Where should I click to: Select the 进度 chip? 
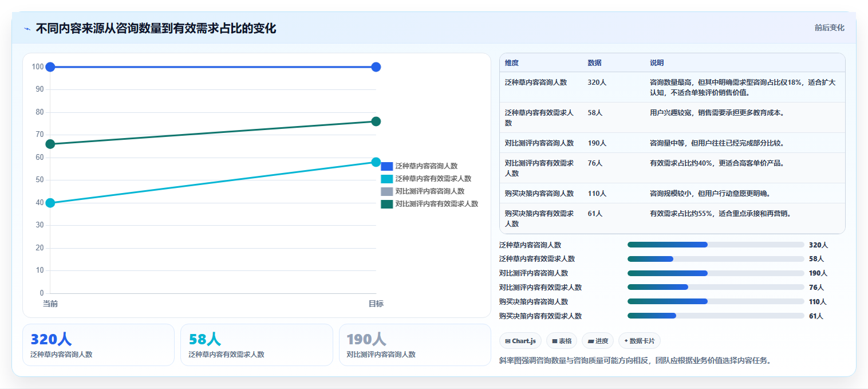[598, 341]
